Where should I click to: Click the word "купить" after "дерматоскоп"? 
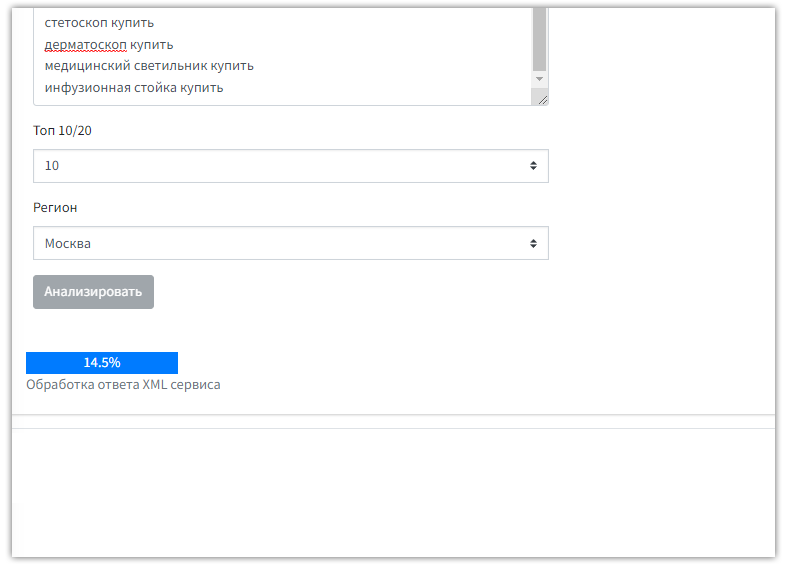tap(152, 45)
